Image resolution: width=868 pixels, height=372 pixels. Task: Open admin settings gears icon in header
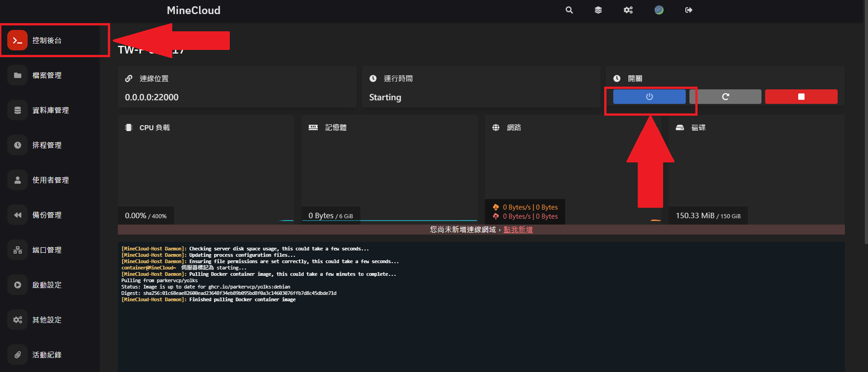(x=628, y=10)
